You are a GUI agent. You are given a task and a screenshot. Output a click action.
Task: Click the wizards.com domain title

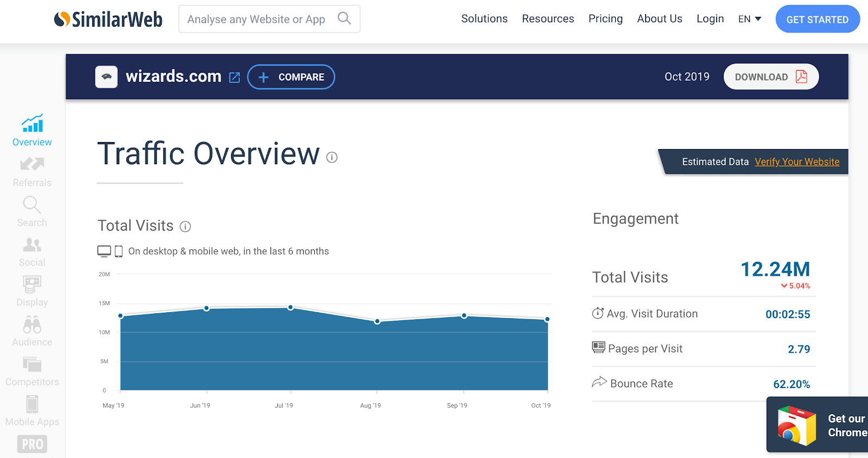coord(174,76)
